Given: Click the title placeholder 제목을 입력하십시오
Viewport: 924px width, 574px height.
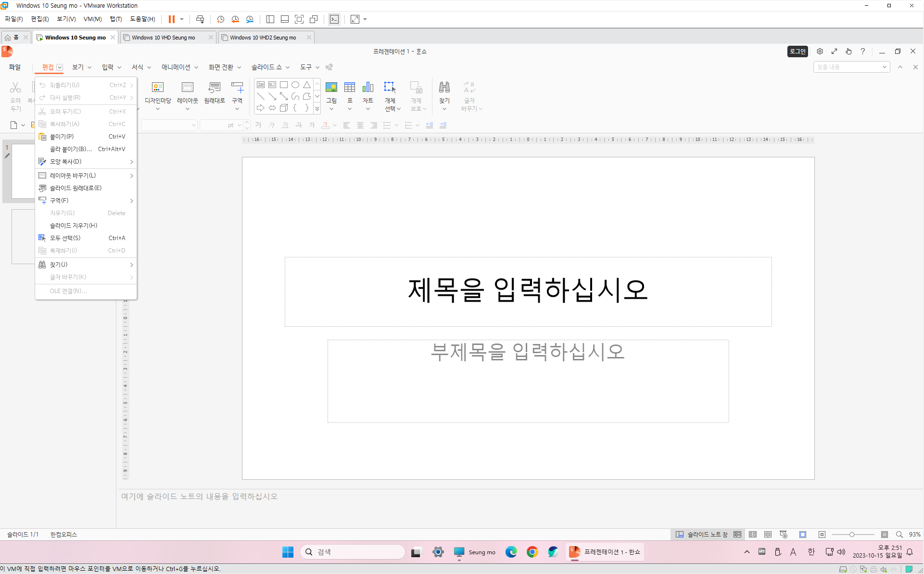Looking at the screenshot, I should [528, 291].
